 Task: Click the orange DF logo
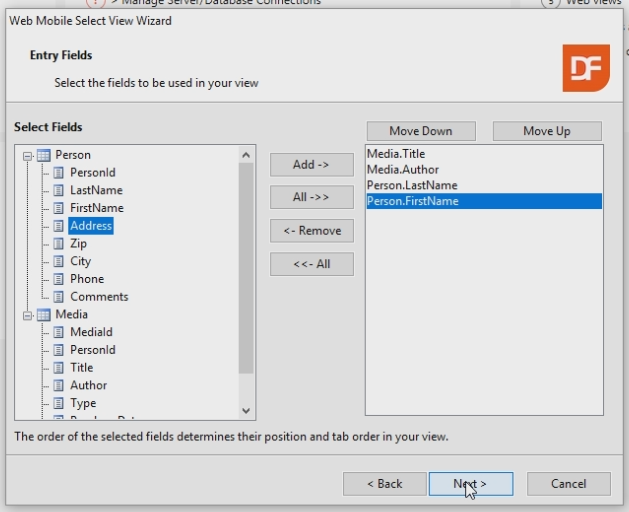585,68
